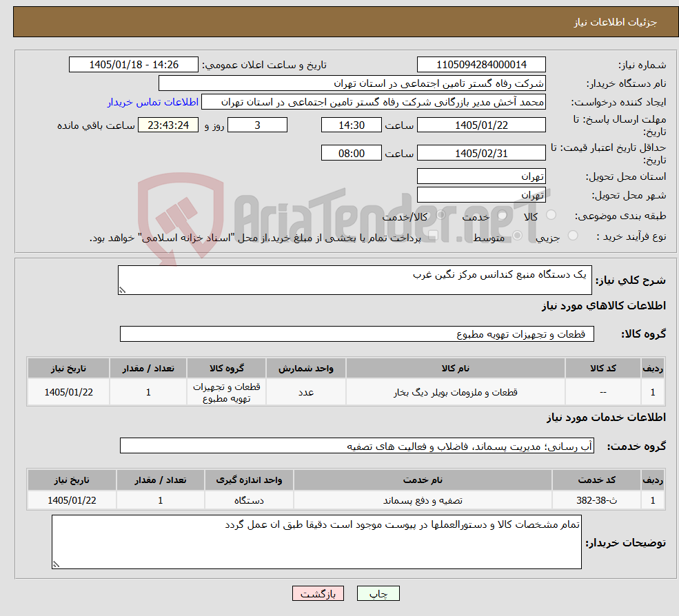Click service cell تصفیه و دفع پسماند
The width and height of the screenshot is (679, 616).
(423, 500)
